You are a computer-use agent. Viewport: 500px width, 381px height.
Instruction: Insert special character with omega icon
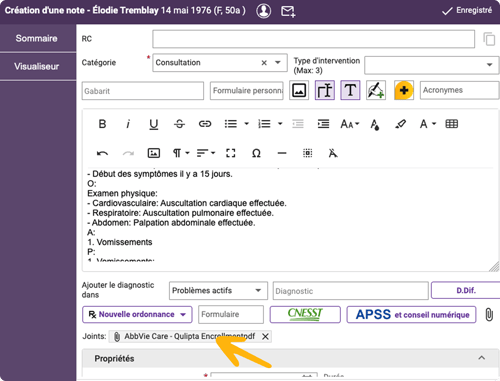[x=256, y=153]
